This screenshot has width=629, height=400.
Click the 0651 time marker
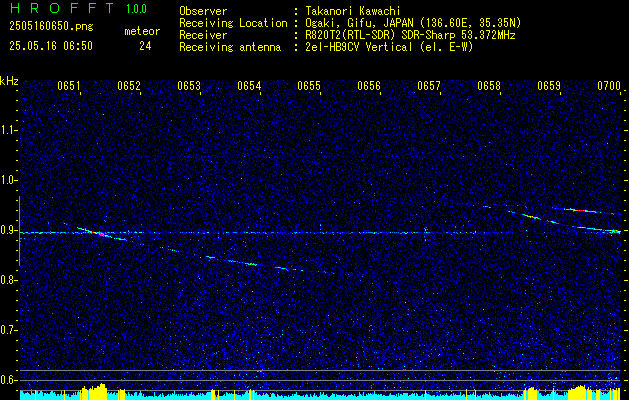[69, 86]
